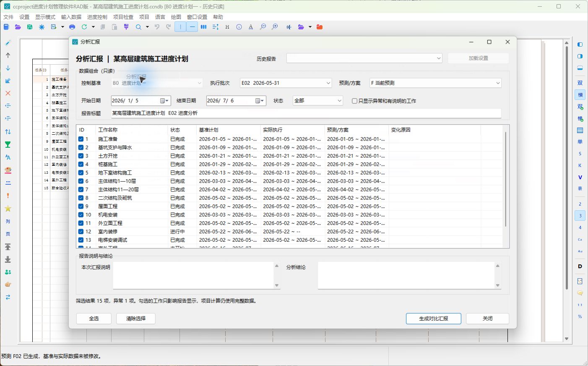Click the save icon in the toolbar
This screenshot has height=366, width=588.
(30, 27)
